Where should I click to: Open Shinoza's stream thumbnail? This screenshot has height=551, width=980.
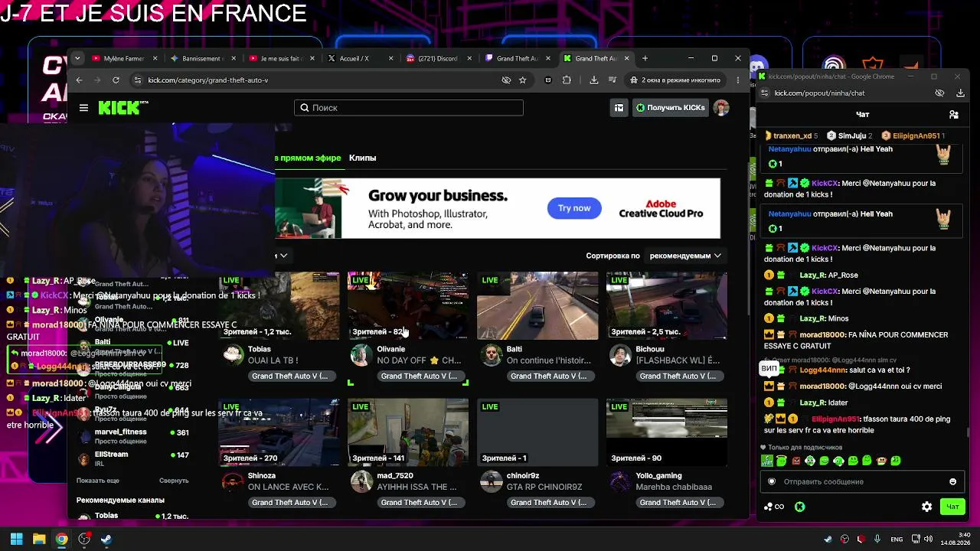pyautogui.click(x=279, y=432)
